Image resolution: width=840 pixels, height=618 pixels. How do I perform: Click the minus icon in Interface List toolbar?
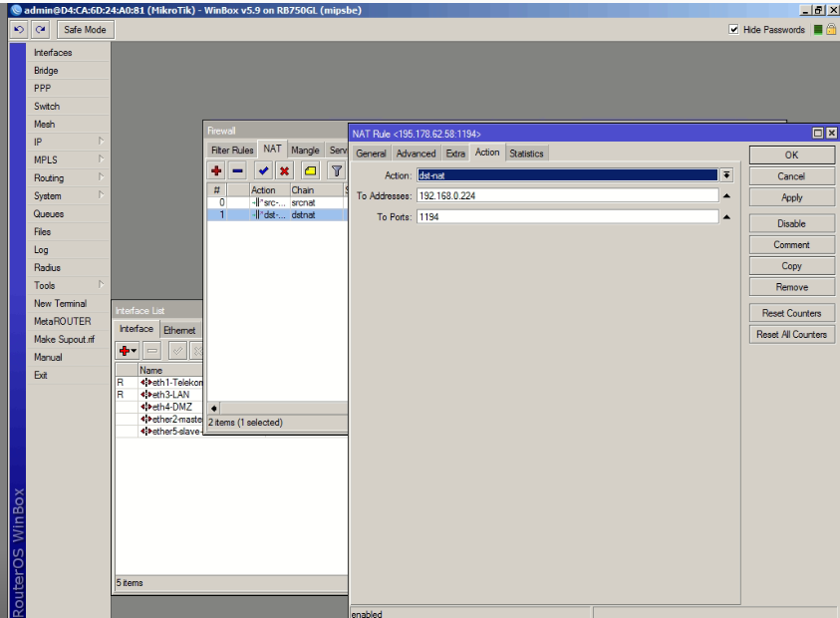pos(152,351)
